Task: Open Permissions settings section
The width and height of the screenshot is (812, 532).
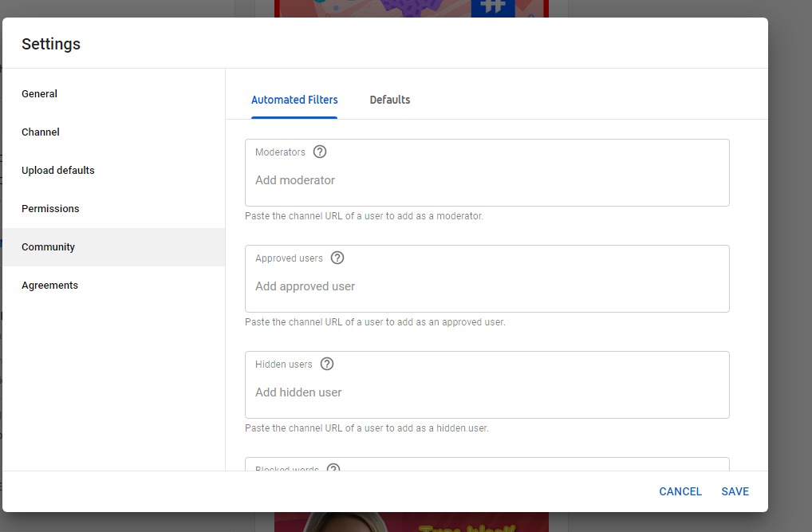Action: [113, 209]
